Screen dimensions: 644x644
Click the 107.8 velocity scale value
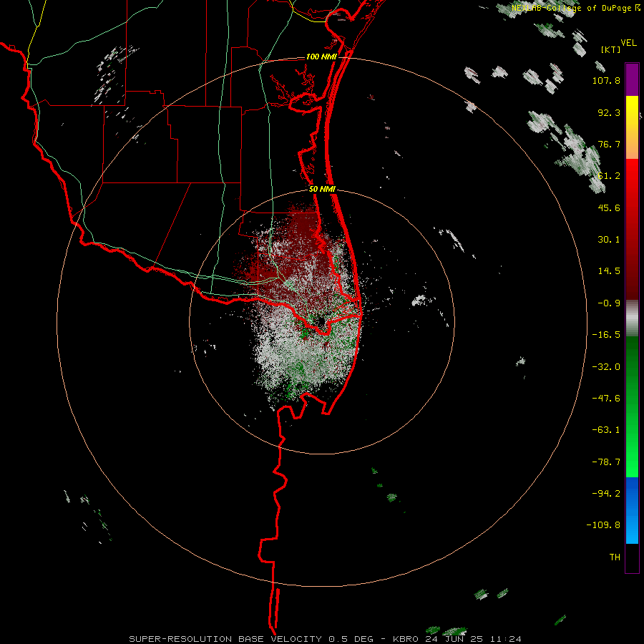pos(606,80)
